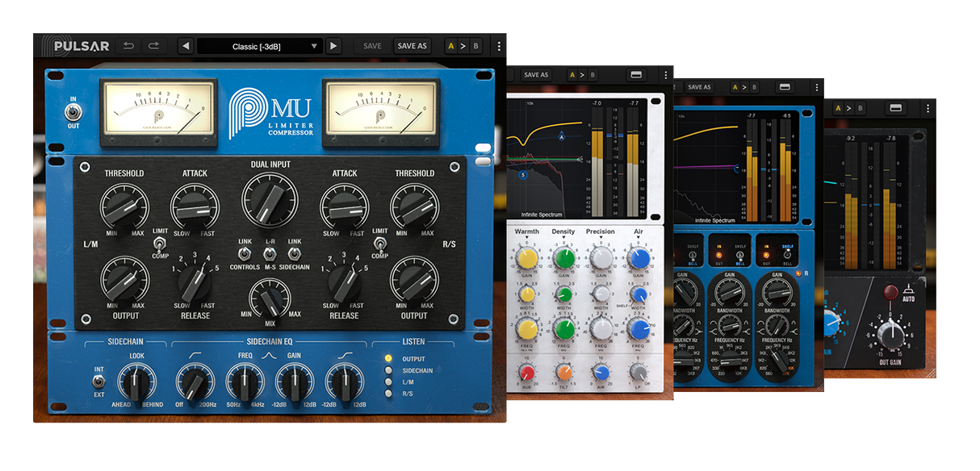Image resolution: width=980 pixels, height=471 pixels.
Task: Switch to state B in Mu toolbar
Action: pyautogui.click(x=475, y=46)
